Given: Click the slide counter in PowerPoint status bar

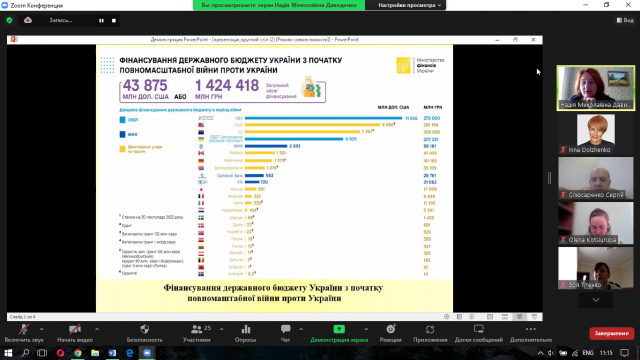Looking at the screenshot, I should [x=22, y=317].
